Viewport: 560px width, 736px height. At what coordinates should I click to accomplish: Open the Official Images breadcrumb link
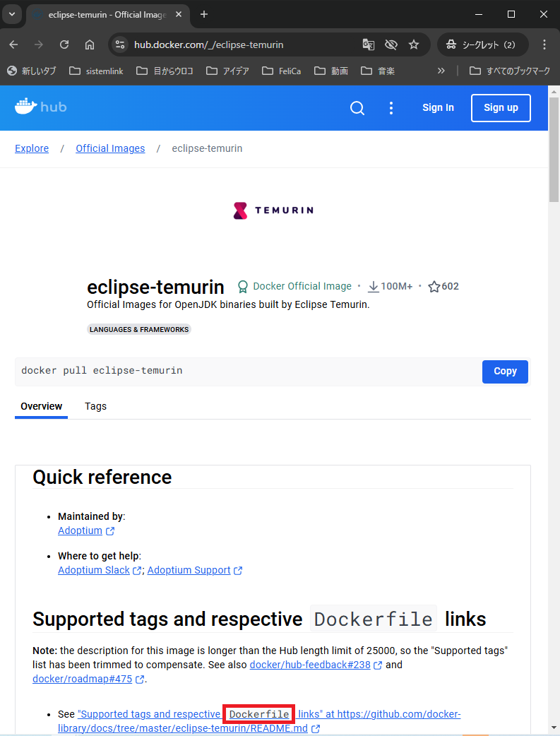click(110, 148)
